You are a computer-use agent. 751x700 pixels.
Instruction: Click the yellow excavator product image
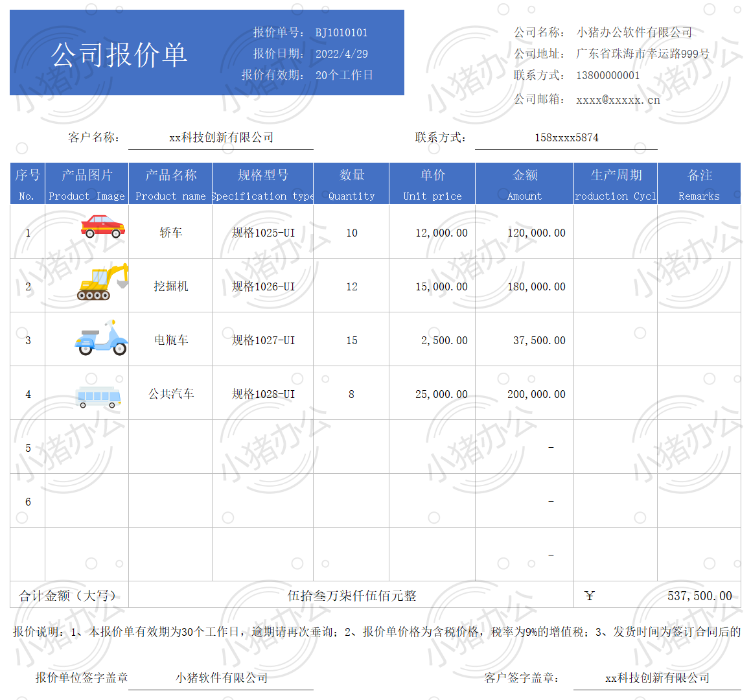click(x=102, y=282)
